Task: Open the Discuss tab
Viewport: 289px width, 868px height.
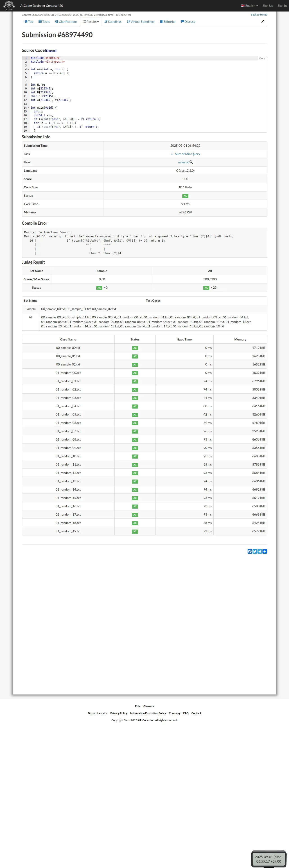Action: [188, 22]
